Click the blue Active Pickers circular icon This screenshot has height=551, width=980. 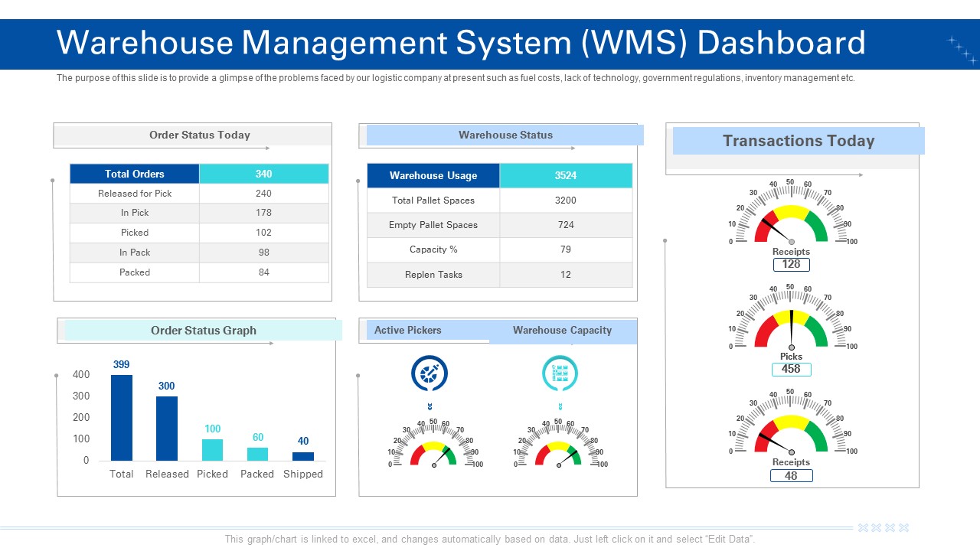tap(430, 373)
